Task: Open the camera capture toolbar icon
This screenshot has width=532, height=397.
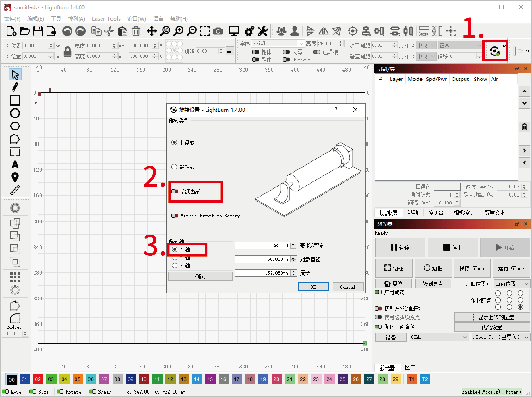Action: tap(218, 31)
